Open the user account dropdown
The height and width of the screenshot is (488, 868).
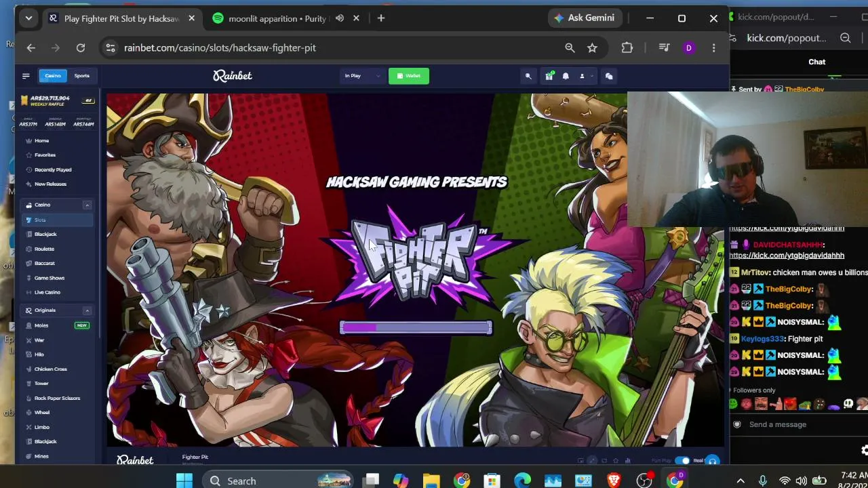(586, 76)
